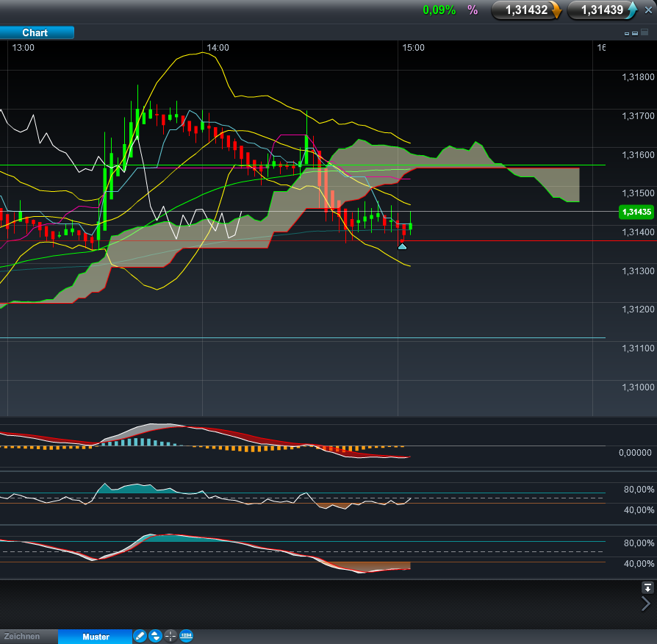Click the green current price label 1,31435
Screen dimensions: 657x644
636,212
